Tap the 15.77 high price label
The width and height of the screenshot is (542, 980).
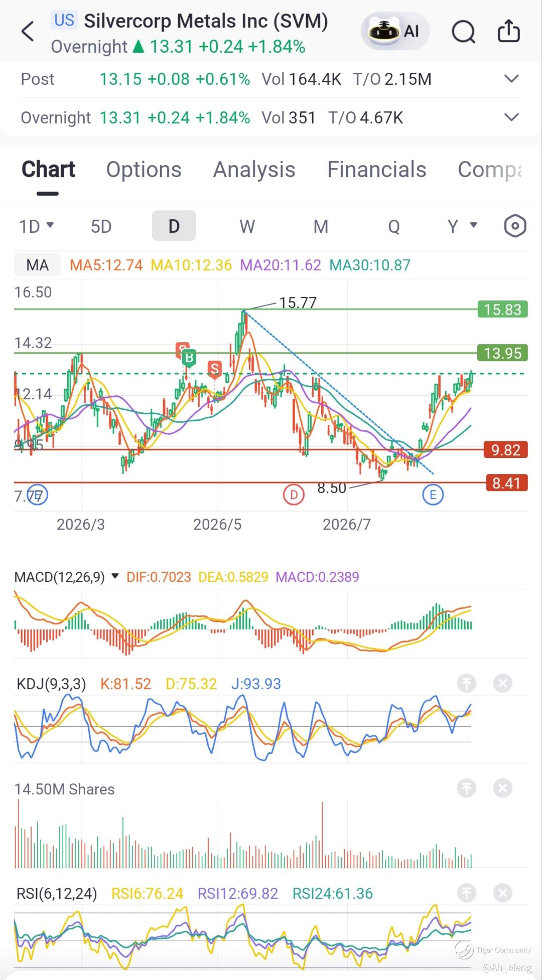(298, 302)
